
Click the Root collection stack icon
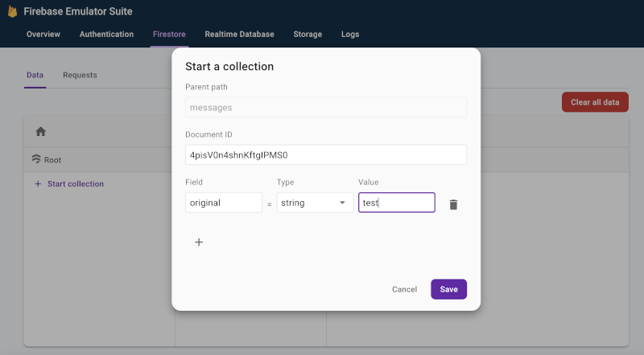[36, 159]
